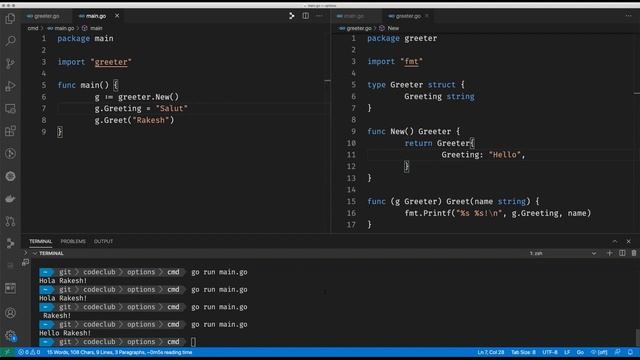Viewport: 640px width, 360px height.
Task: Close the terminal panel with X
Action: coord(629,241)
